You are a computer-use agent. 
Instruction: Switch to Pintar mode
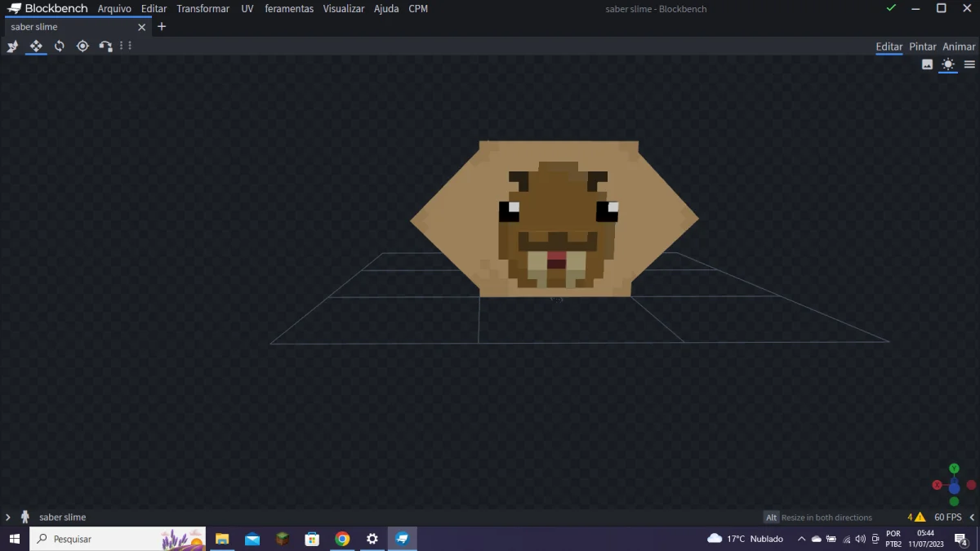[x=923, y=47]
